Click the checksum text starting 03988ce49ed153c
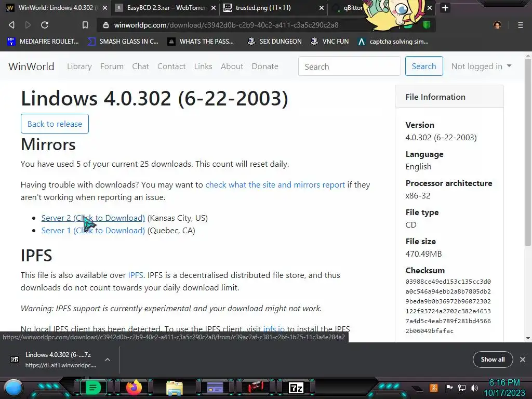 pyautogui.click(x=448, y=306)
